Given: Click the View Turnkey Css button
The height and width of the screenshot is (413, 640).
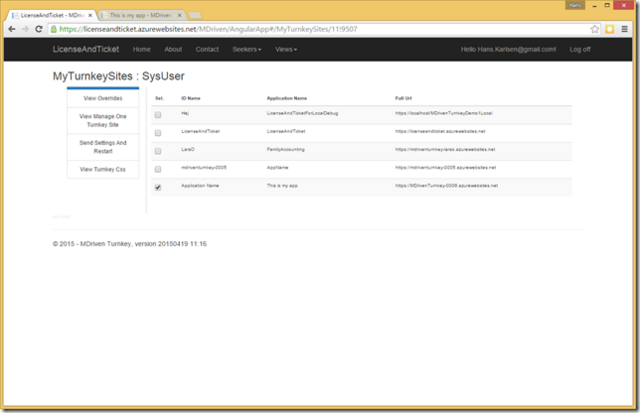Looking at the screenshot, I should pos(103,169).
